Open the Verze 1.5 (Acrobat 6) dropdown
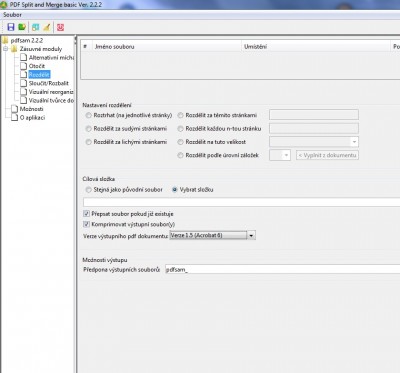This screenshot has width=400, height=373. coord(213,235)
